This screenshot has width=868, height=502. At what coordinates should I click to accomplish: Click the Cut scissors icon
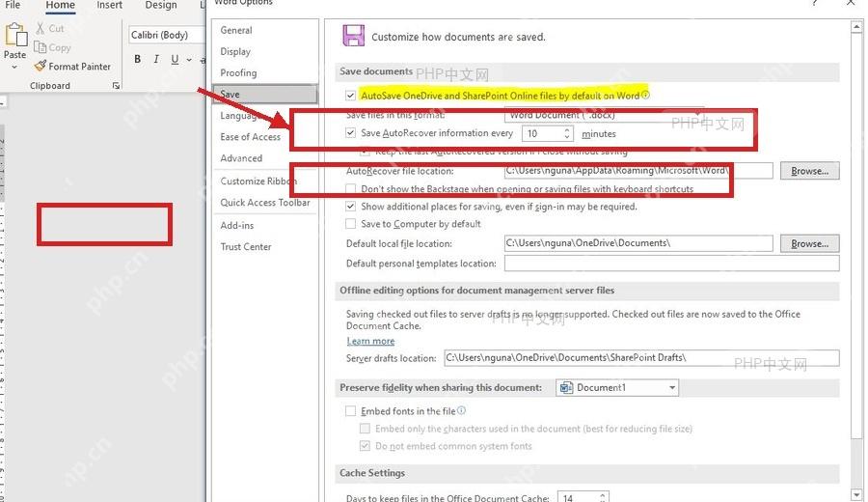40,28
